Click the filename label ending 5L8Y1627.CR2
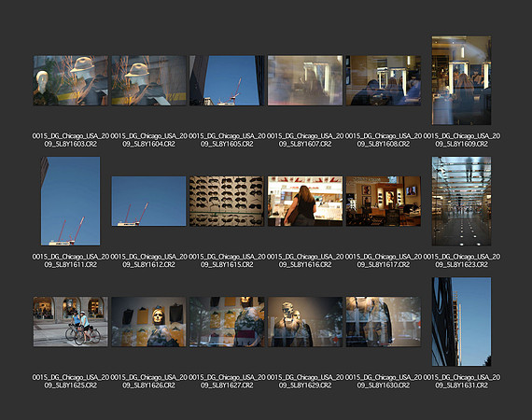 tap(227, 382)
